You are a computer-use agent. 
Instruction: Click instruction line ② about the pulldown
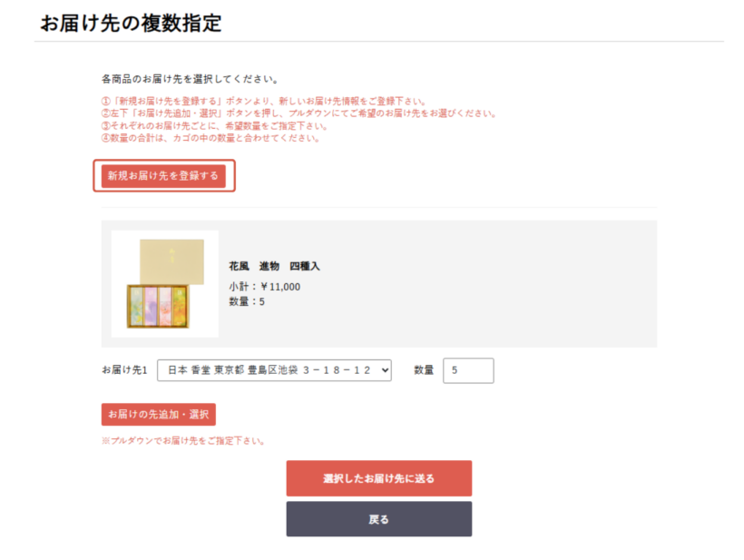[299, 113]
